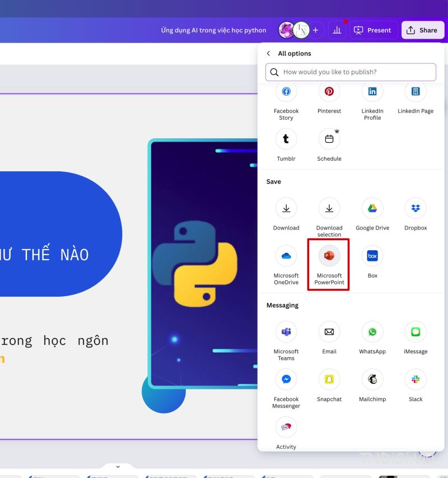448x478 pixels.
Task: Go back from All options
Action: coord(268,53)
